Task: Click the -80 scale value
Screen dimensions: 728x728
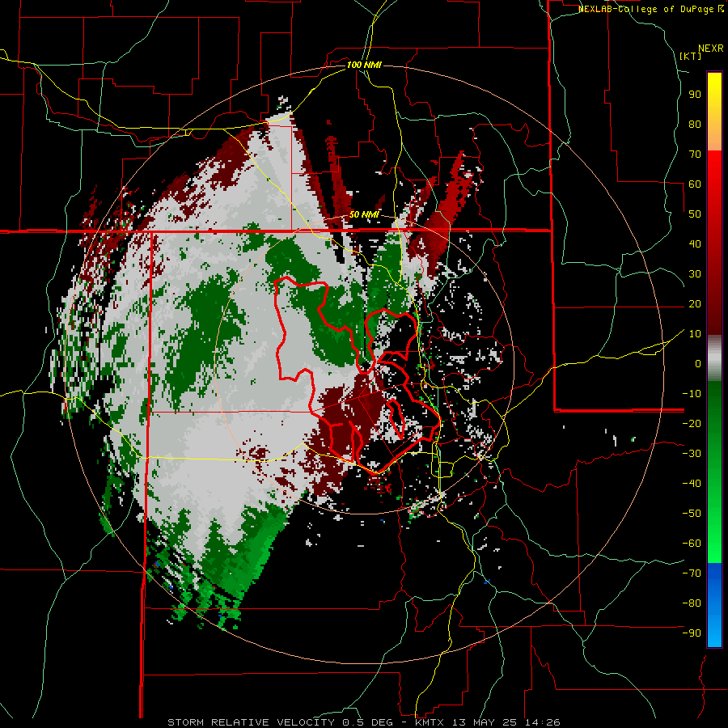Action: click(692, 603)
